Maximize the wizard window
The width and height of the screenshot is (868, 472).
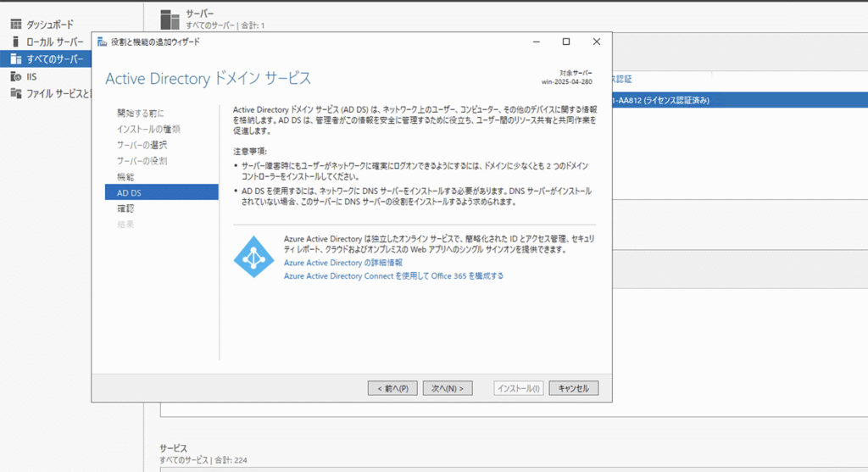565,42
